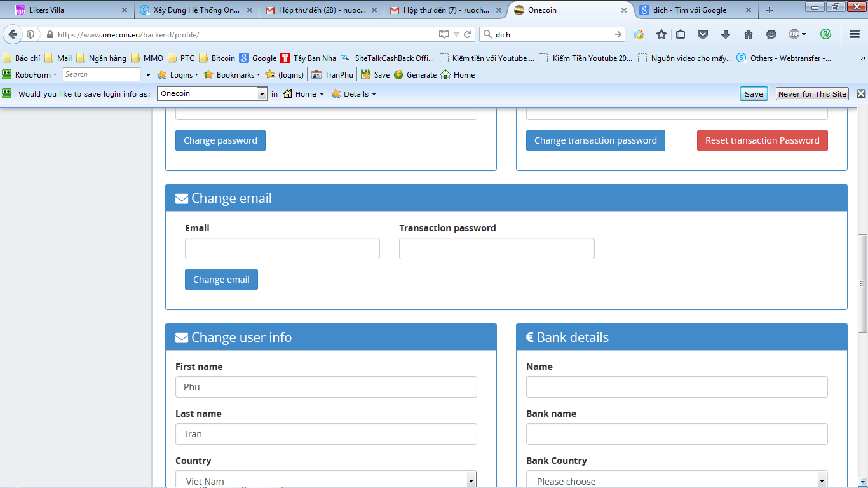Focus the Email input field
This screenshot has height=488, width=868.
[x=282, y=248]
